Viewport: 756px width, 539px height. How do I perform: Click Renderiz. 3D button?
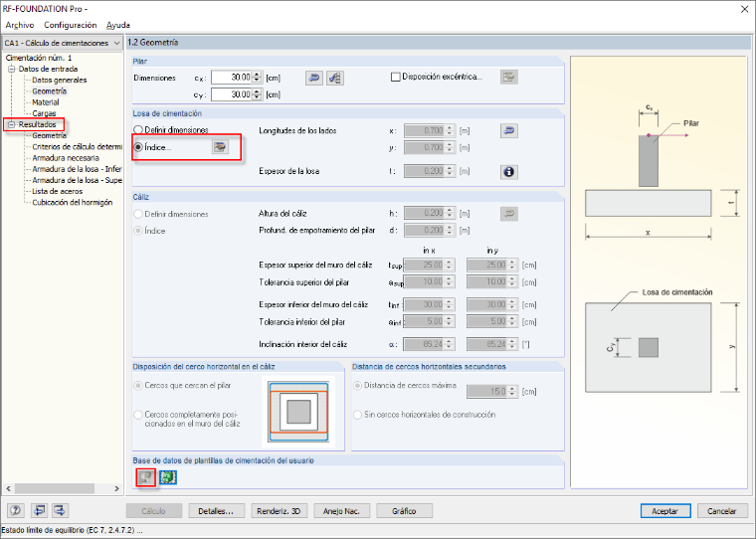pos(279,511)
